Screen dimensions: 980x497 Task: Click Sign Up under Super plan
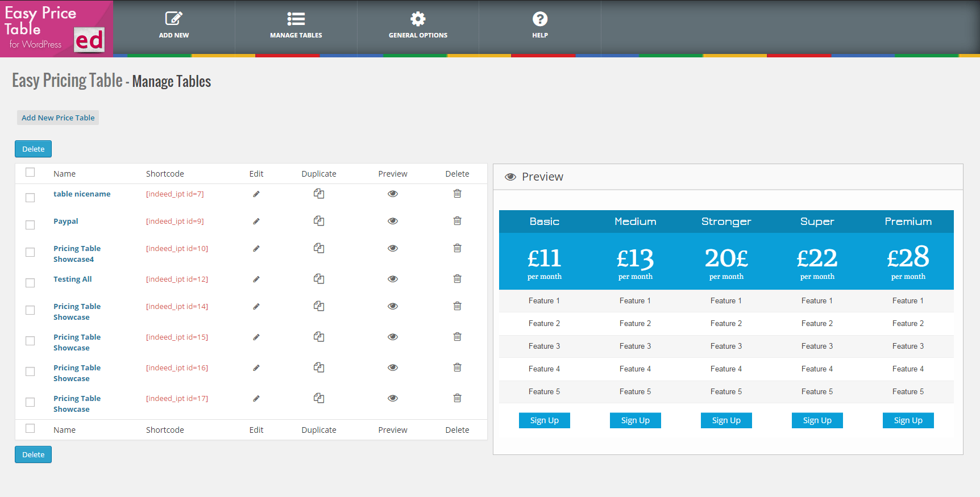[x=817, y=420]
